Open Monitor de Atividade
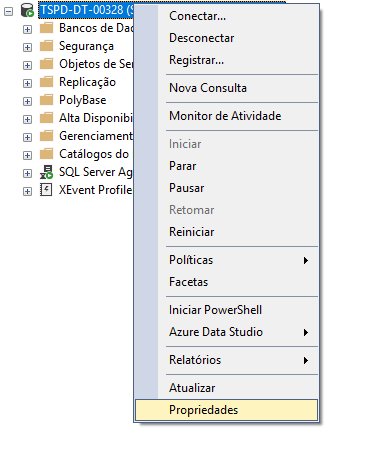The image size is (390, 449). point(227,116)
